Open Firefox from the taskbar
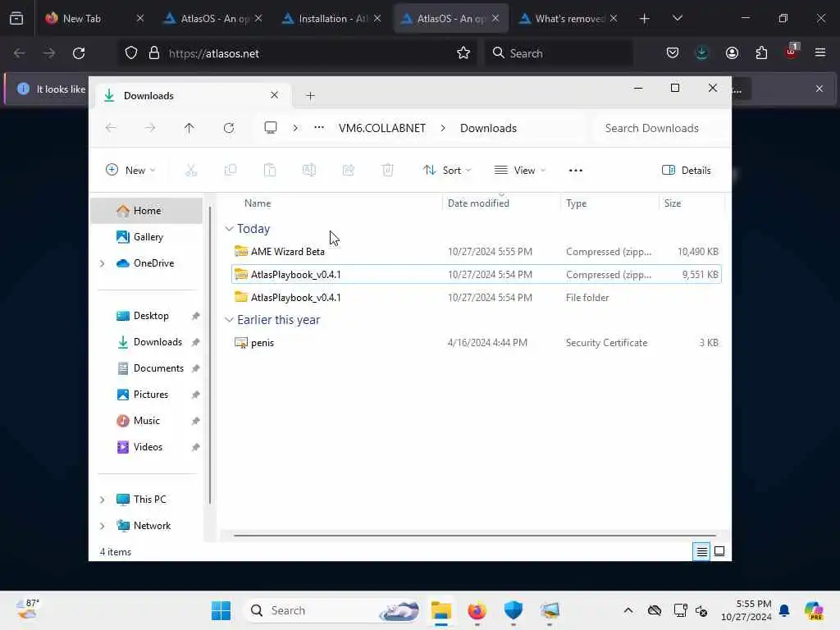Screen dimensions: 840x630 tap(477, 610)
